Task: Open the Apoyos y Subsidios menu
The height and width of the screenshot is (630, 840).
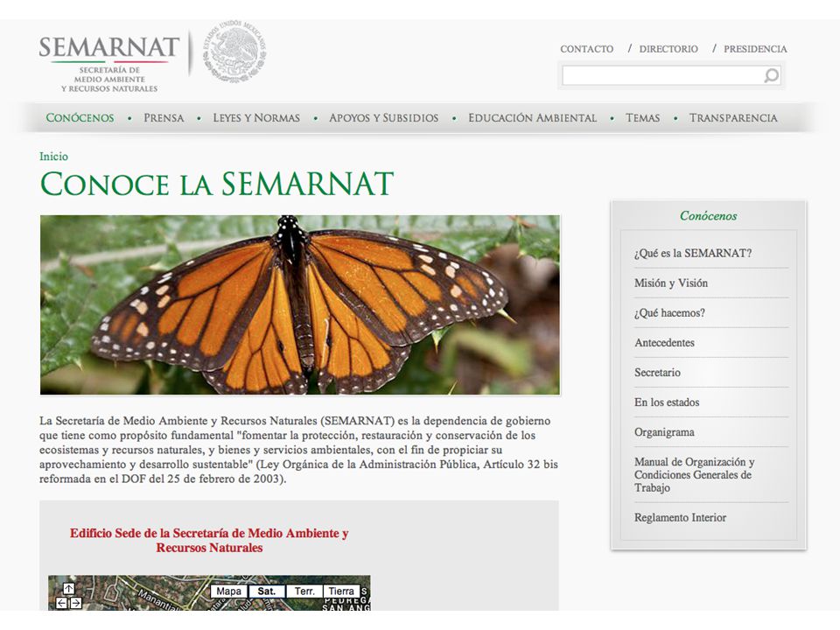Action: coord(383,118)
